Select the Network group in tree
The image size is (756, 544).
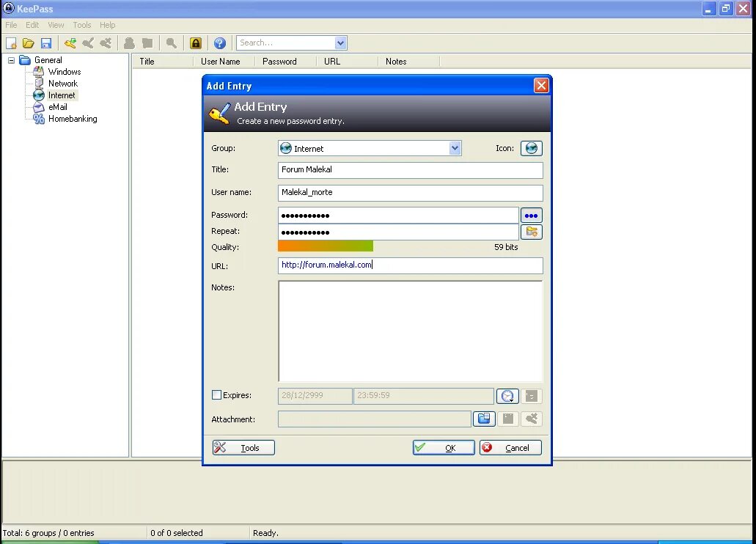(x=62, y=84)
